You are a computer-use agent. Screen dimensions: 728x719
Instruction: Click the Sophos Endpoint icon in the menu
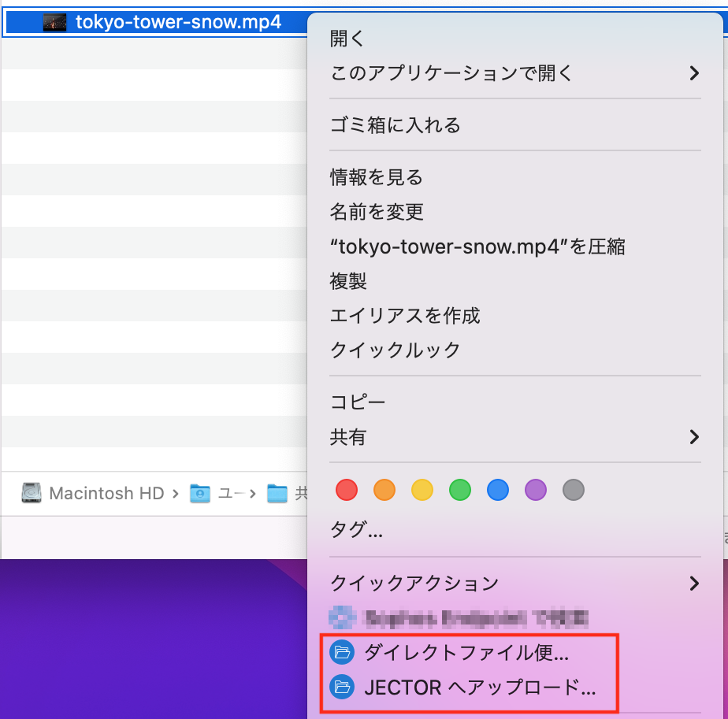340,617
